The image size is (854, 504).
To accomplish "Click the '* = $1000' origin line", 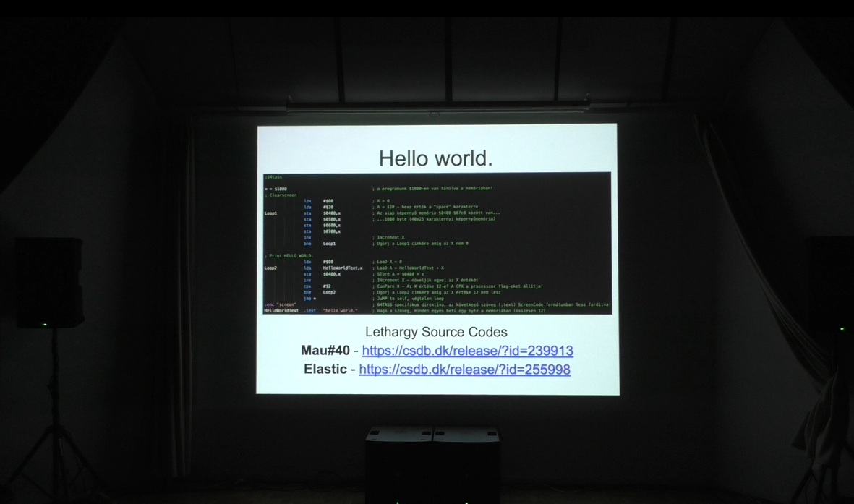I will [276, 189].
